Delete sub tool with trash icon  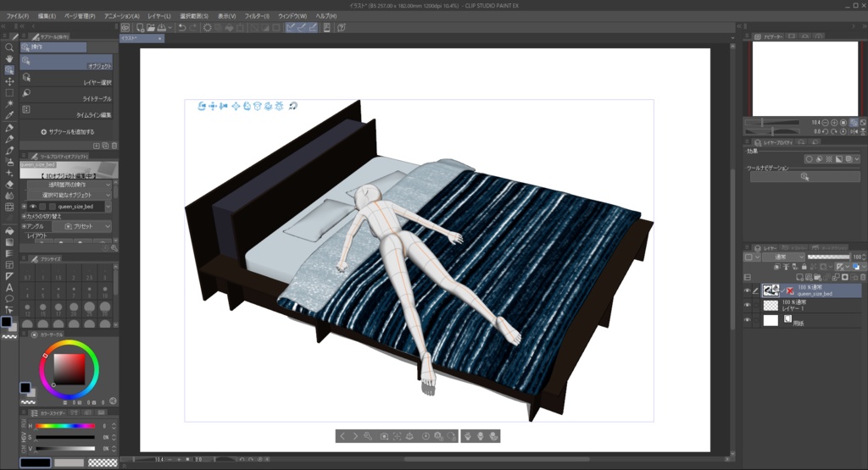tap(114, 146)
